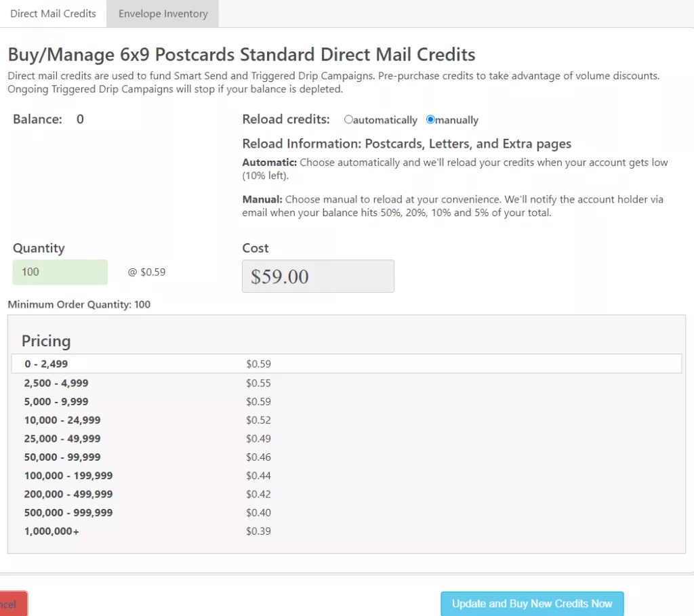Click the Reload Information heading
The width and height of the screenshot is (694, 616).
coord(407,144)
